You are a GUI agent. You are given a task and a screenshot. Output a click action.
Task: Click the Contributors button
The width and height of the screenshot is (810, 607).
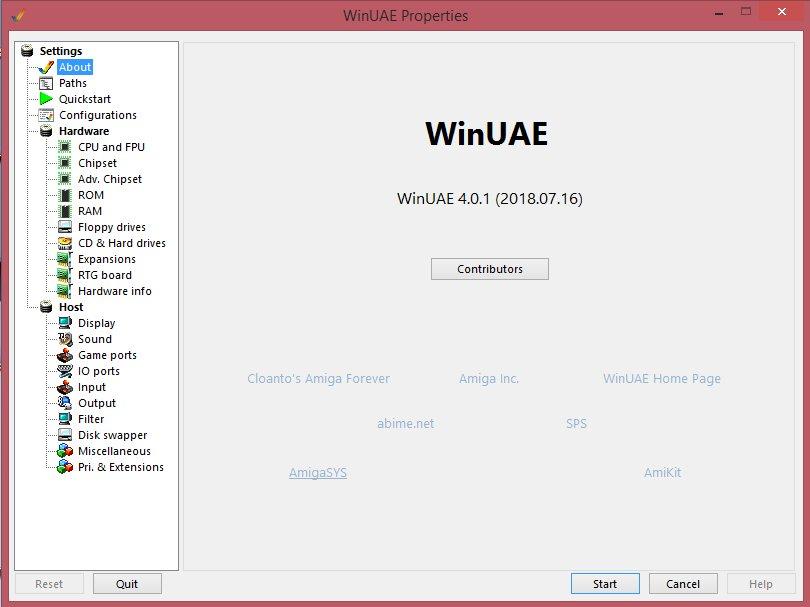(x=490, y=269)
